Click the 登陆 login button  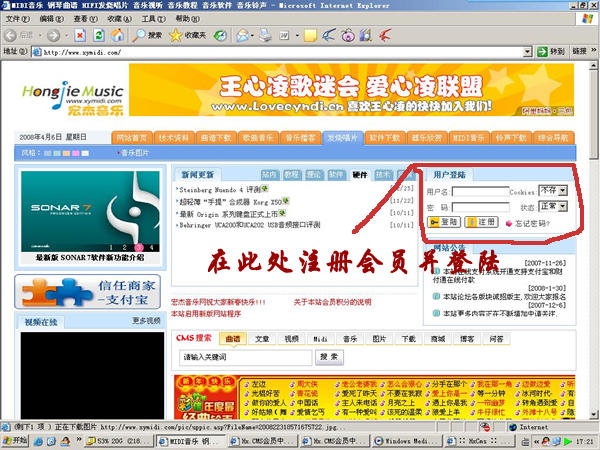pyautogui.click(x=444, y=222)
